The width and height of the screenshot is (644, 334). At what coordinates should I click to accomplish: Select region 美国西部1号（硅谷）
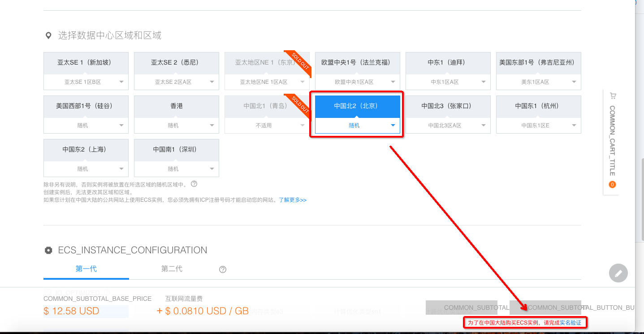click(x=86, y=106)
